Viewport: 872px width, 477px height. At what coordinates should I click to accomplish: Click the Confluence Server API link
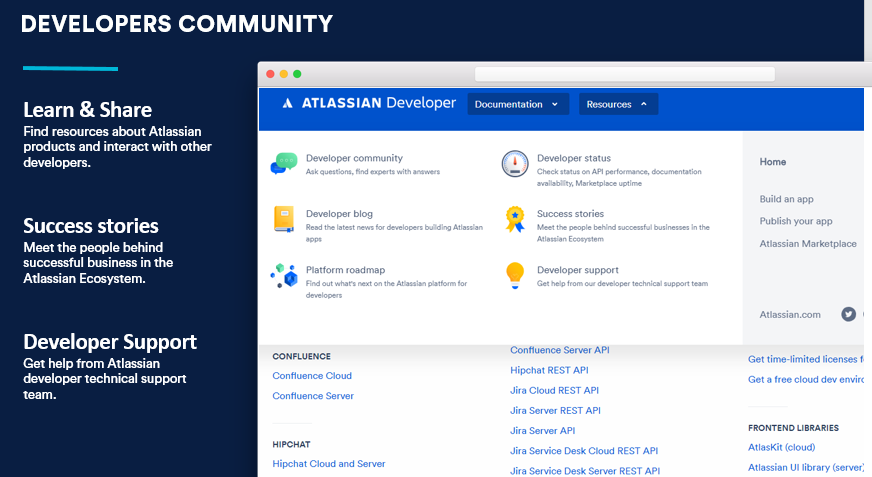pyautogui.click(x=560, y=350)
